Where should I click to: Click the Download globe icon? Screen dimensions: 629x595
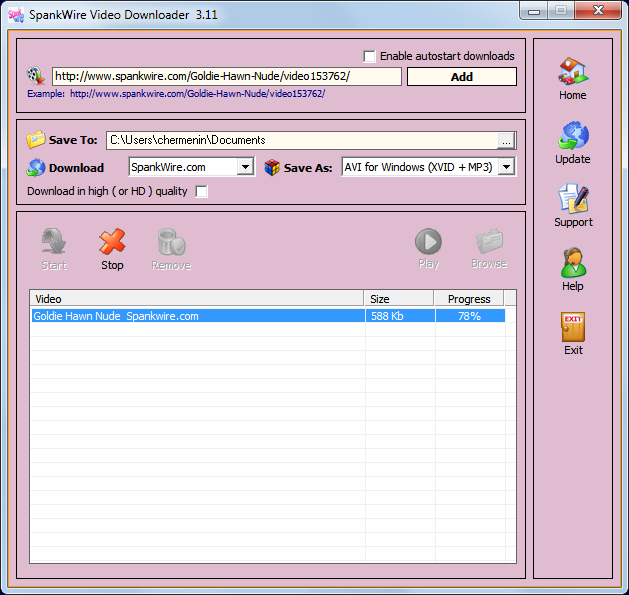click(x=36, y=167)
